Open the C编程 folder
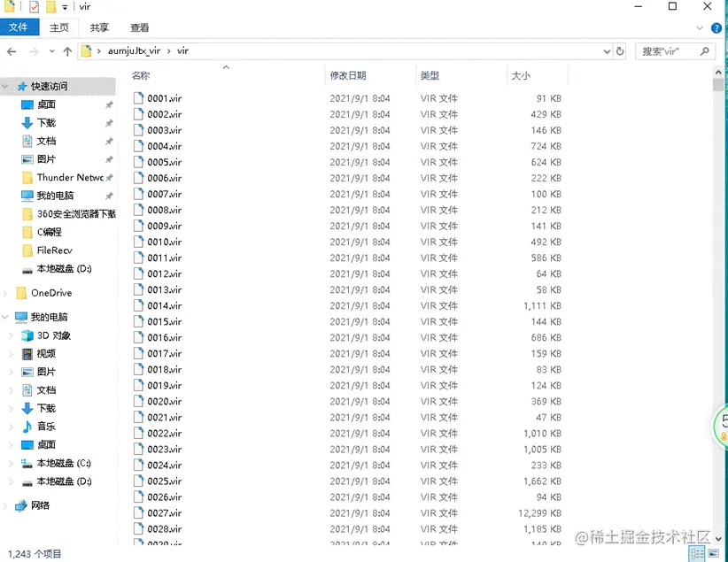 click(50, 232)
